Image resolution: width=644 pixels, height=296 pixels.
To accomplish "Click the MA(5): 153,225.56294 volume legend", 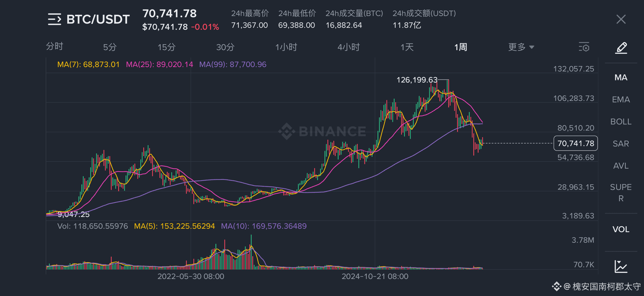I will [174, 226].
